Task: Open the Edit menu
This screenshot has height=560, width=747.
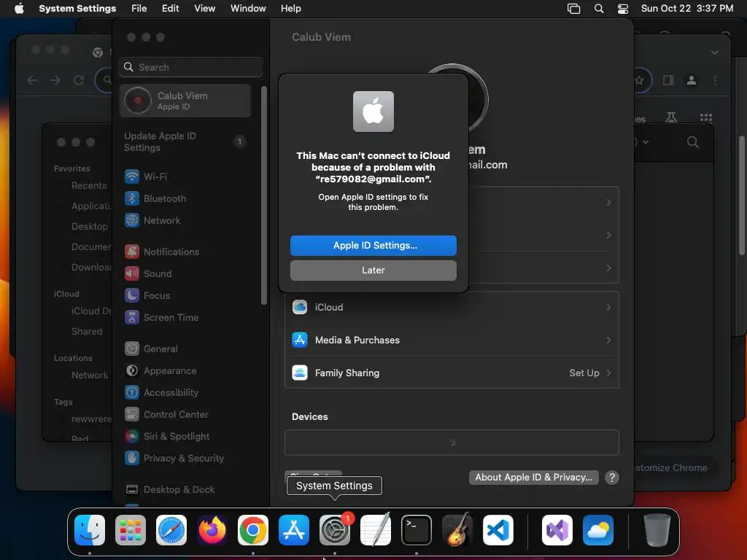Action: click(x=170, y=8)
